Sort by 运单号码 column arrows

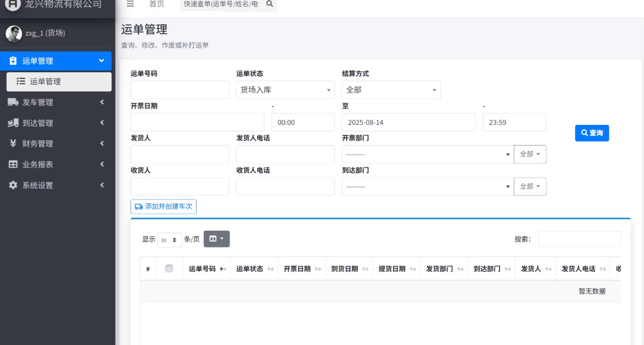tap(223, 269)
